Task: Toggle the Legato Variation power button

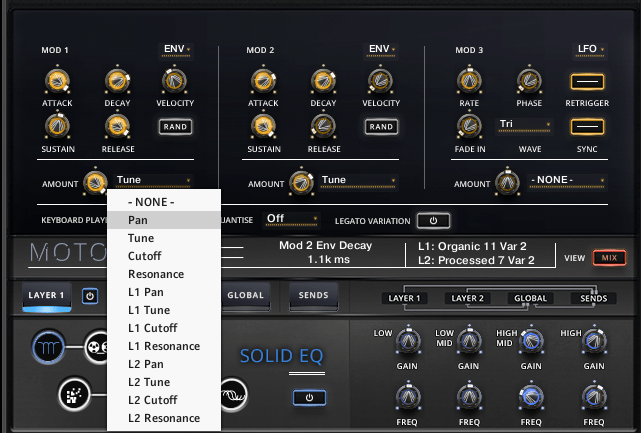Action: coord(433,220)
